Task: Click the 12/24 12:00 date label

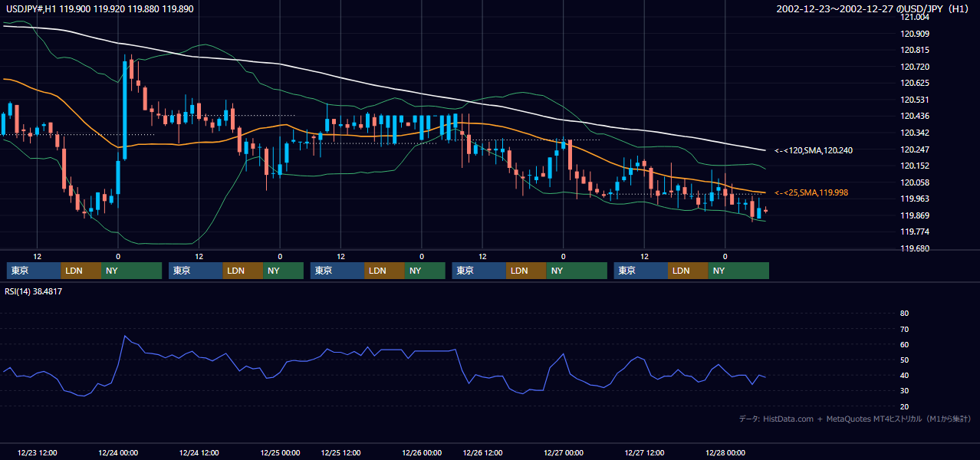Action: coord(199,452)
